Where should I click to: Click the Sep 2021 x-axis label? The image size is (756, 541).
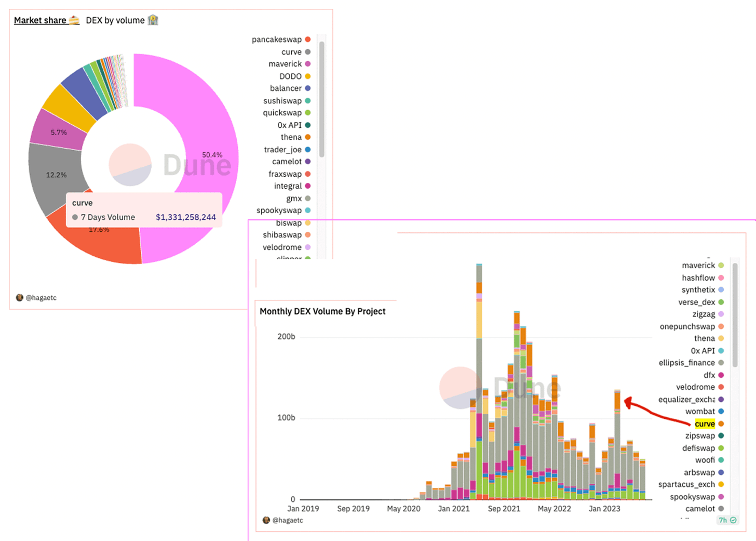pyautogui.click(x=504, y=509)
